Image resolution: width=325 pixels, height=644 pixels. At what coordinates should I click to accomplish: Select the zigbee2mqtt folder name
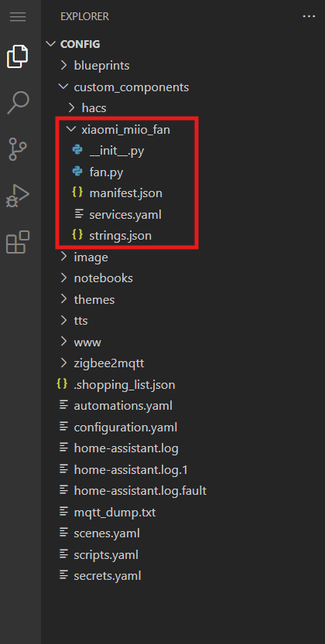click(109, 363)
